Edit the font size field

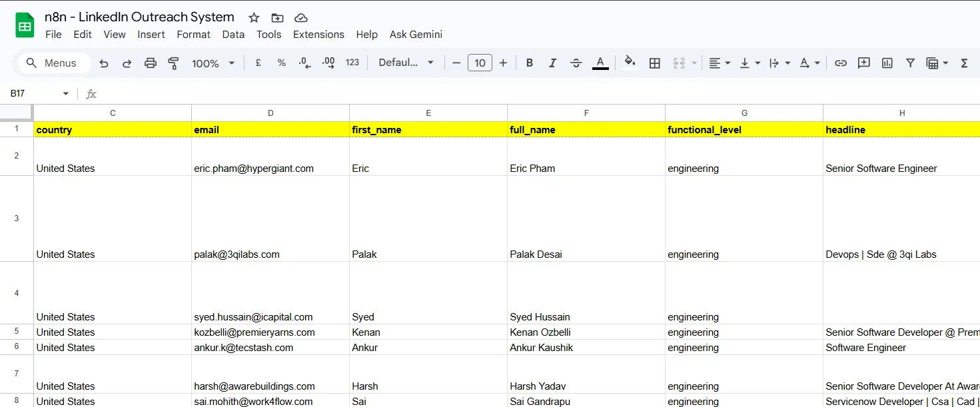tap(480, 63)
